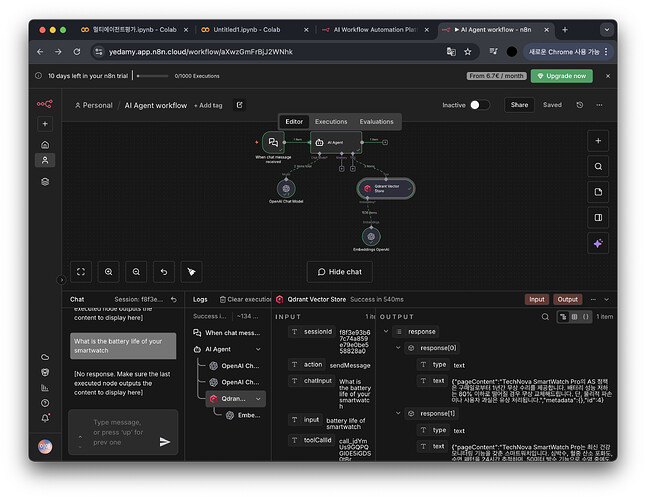Toggle the workflow Inactive switch
Screen dimensions: 646x499
479,105
